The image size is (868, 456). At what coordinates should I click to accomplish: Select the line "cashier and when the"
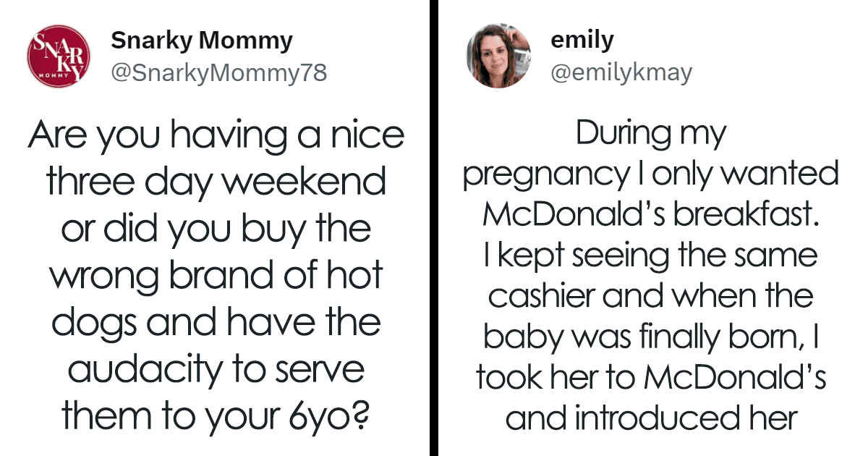point(650,296)
